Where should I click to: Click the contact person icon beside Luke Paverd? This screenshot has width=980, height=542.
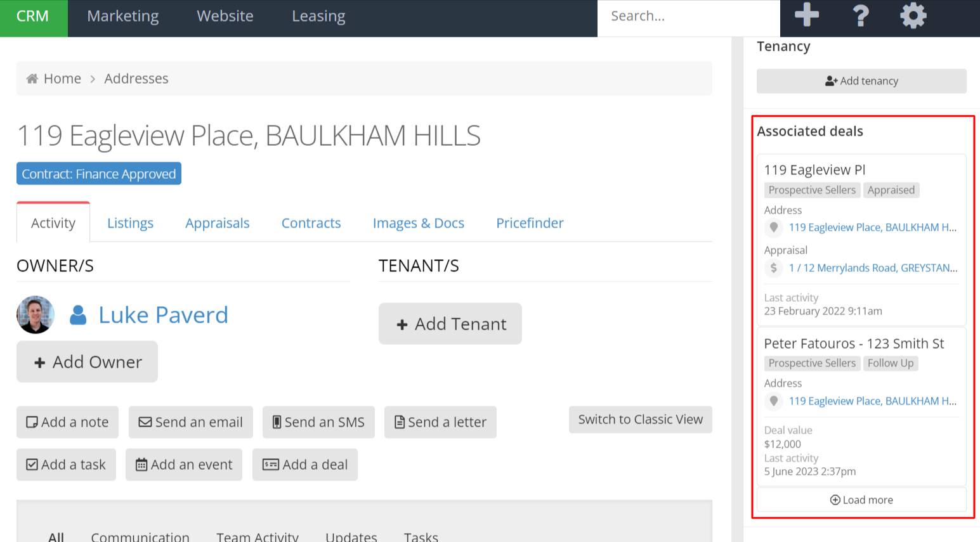[x=78, y=315]
